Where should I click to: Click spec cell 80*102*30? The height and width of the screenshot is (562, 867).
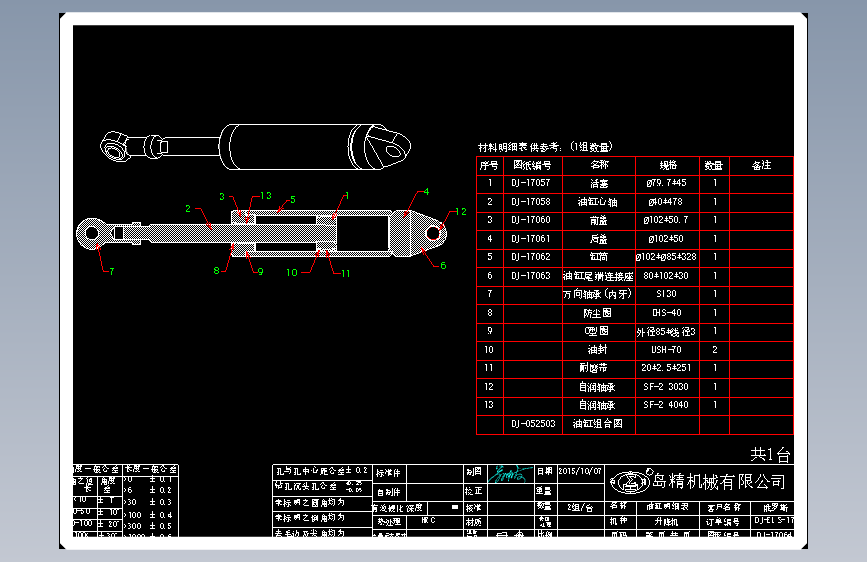click(666, 275)
